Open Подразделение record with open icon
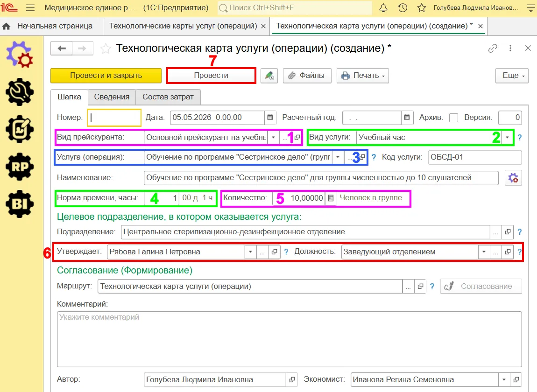The width and height of the screenshot is (537, 392). pos(508,232)
